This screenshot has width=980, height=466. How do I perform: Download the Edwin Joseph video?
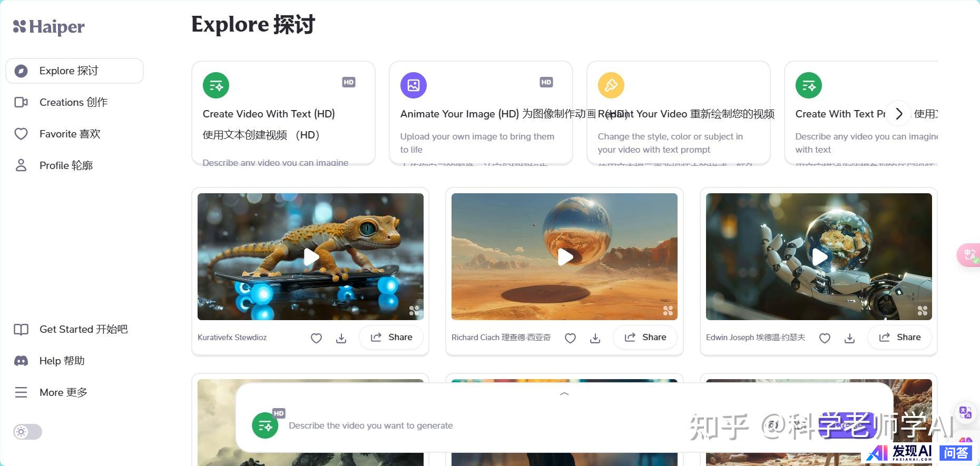point(850,338)
